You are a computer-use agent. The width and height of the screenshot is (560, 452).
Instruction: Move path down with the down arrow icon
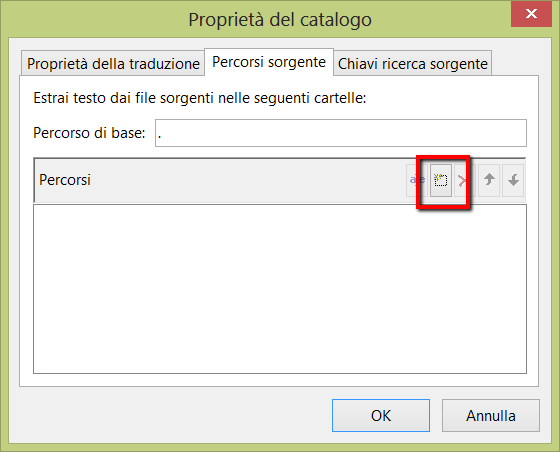pyautogui.click(x=513, y=180)
